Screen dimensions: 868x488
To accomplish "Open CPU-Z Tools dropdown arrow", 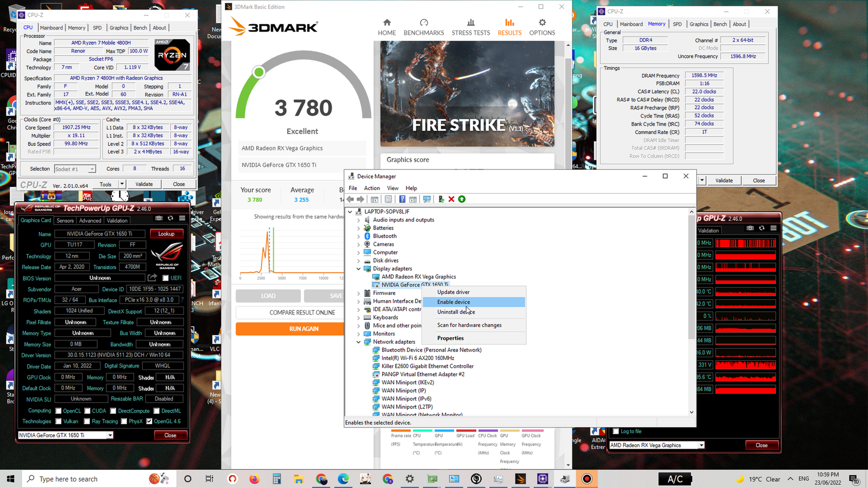I will pos(122,184).
